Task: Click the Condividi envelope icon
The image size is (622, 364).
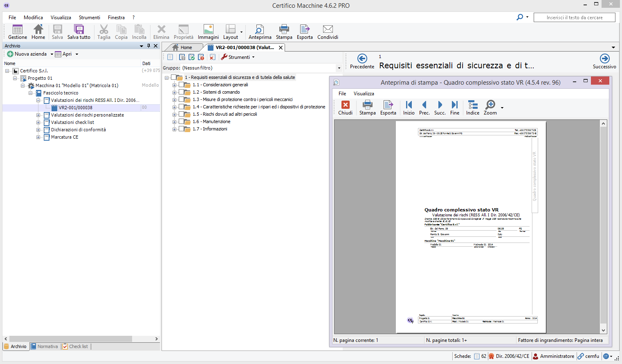Action: 328,31
